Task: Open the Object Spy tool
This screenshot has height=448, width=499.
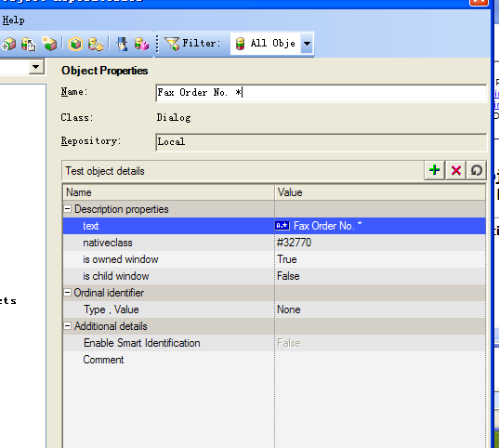Action: pyautogui.click(x=122, y=44)
